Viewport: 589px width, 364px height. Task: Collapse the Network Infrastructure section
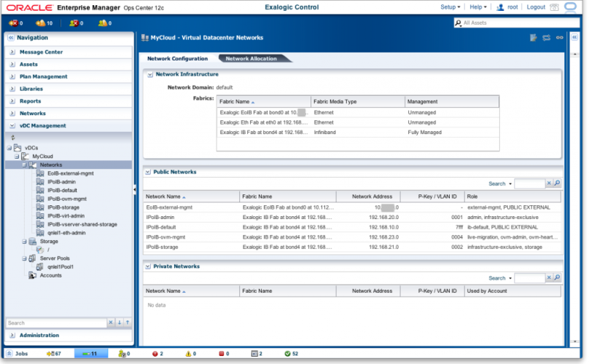(150, 75)
